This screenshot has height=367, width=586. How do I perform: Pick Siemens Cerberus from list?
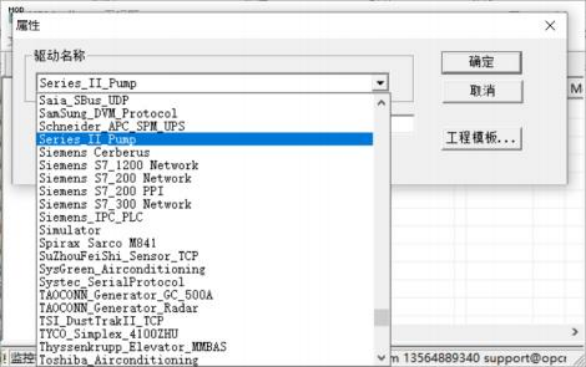tap(206, 152)
